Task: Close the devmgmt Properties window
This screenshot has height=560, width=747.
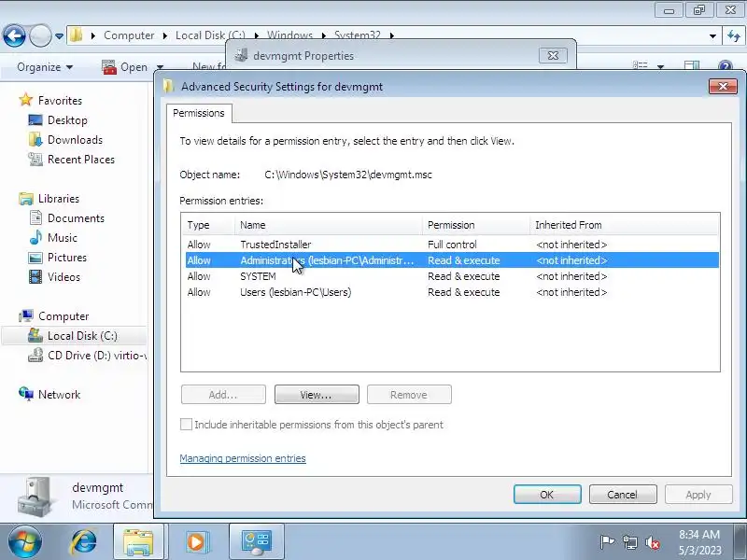Action: (553, 56)
